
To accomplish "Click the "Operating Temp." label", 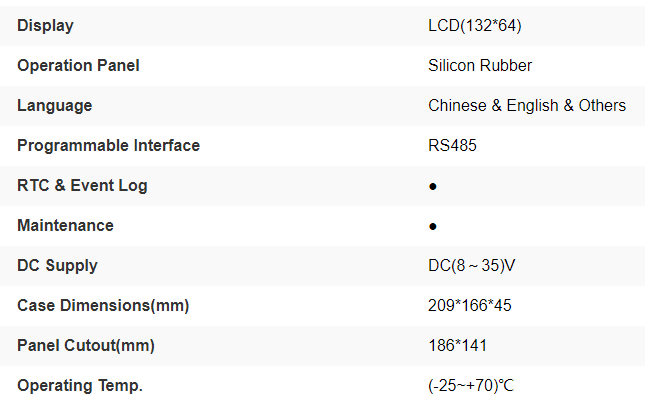I will 80,385.
